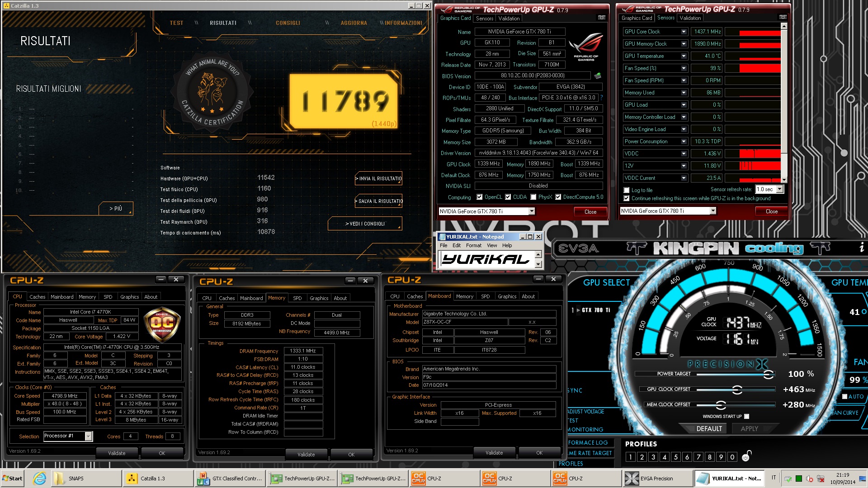
Task: Open the CONSIGLI tab in Catzilla
Action: (288, 23)
